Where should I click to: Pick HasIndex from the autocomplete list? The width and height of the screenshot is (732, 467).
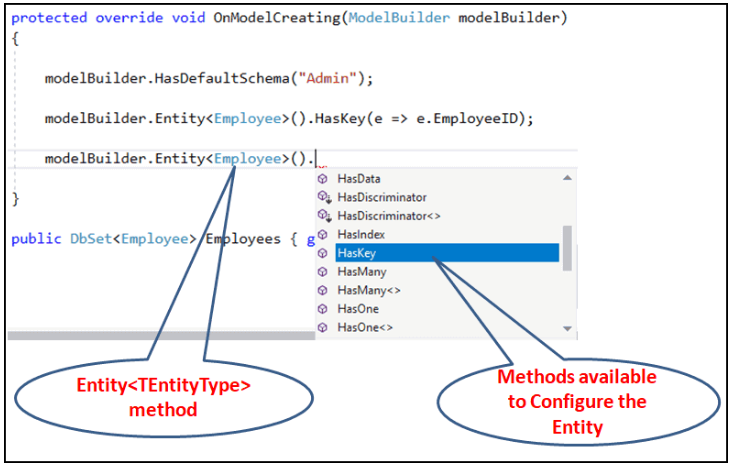[x=361, y=234]
